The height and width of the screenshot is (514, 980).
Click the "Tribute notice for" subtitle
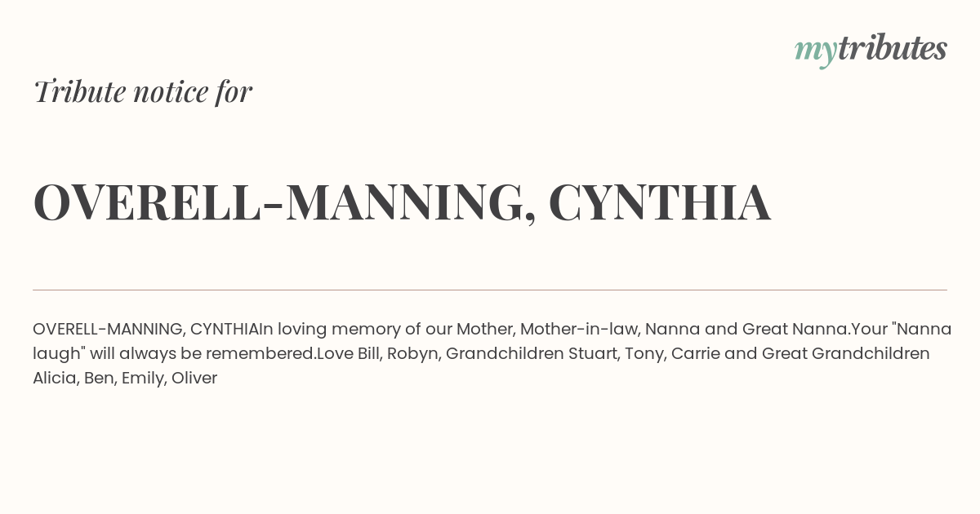point(143,91)
